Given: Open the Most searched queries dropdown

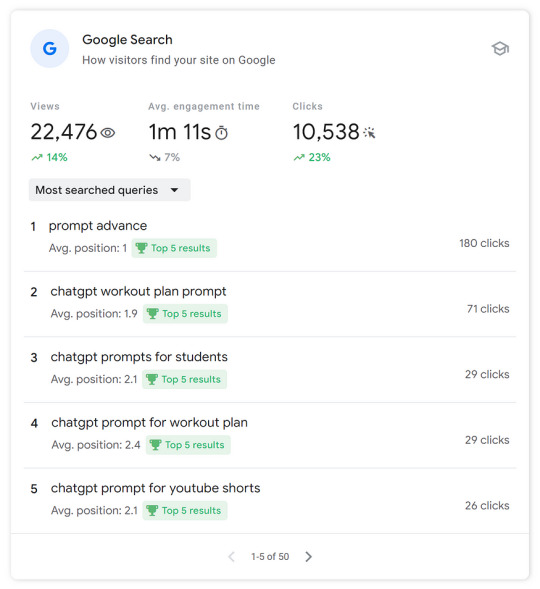Looking at the screenshot, I should click(x=110, y=190).
